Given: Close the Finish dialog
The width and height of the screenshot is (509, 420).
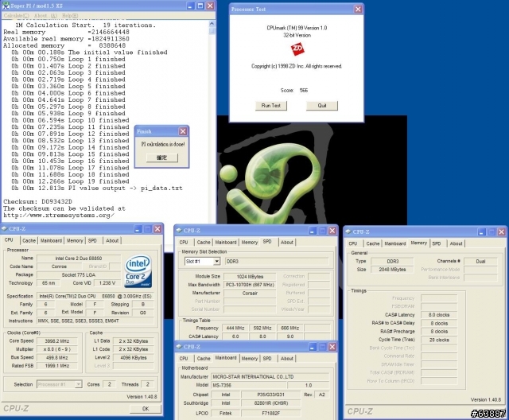Looking at the screenshot, I should coord(183,131).
